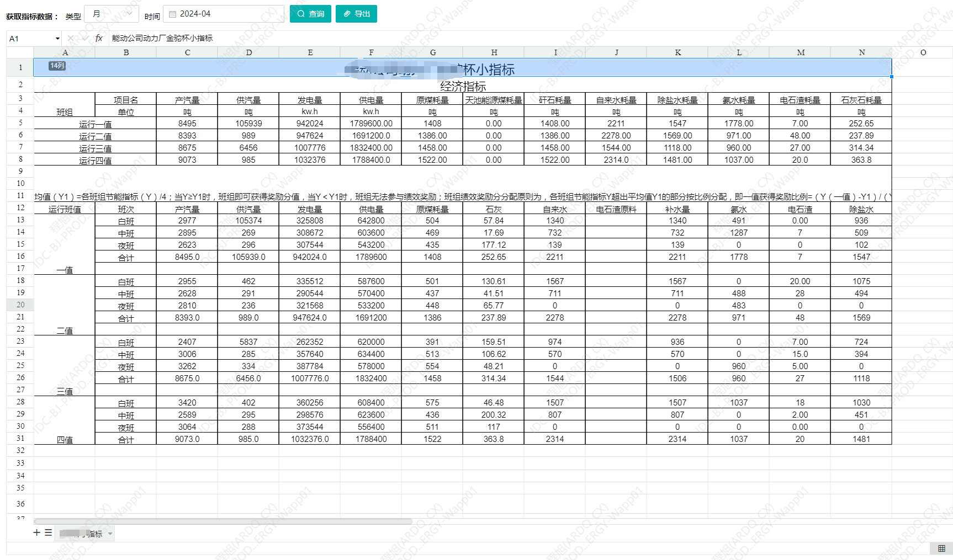Click the 2024-04 time input field

(226, 14)
